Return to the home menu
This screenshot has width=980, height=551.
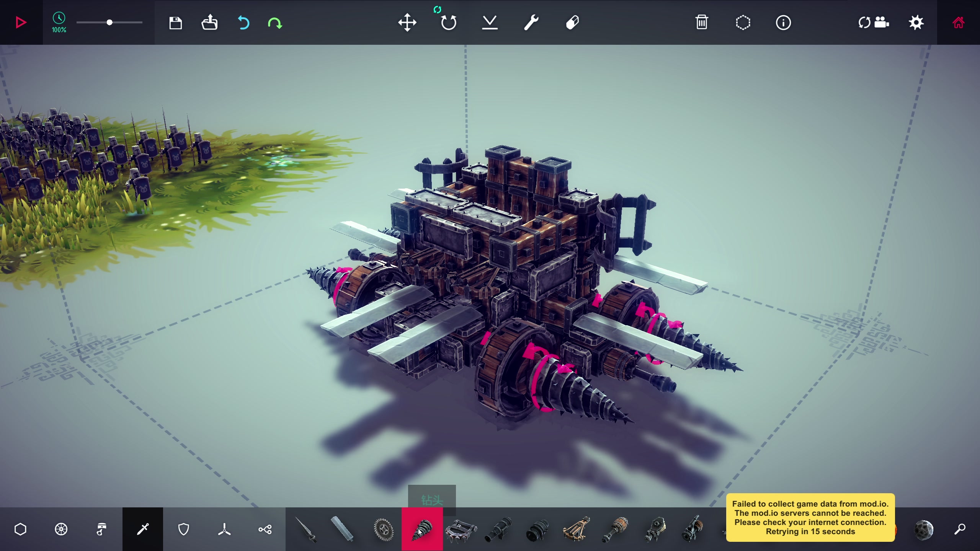958,23
